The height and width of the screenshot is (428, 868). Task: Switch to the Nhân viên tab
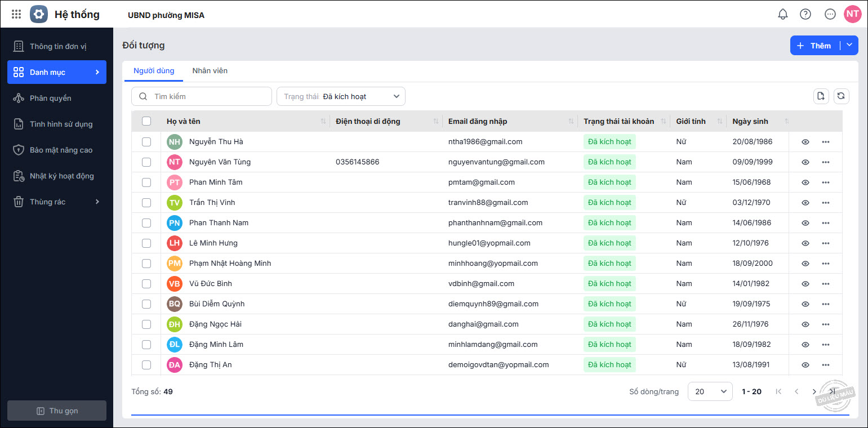pos(210,71)
